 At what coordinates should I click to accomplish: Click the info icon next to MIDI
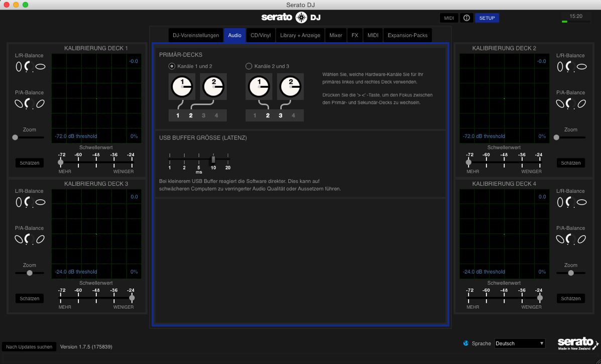[x=466, y=18]
